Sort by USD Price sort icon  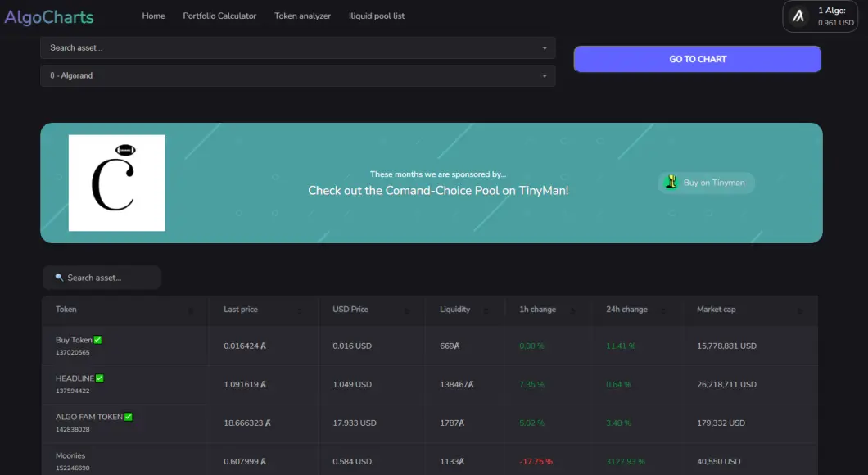[x=407, y=310]
